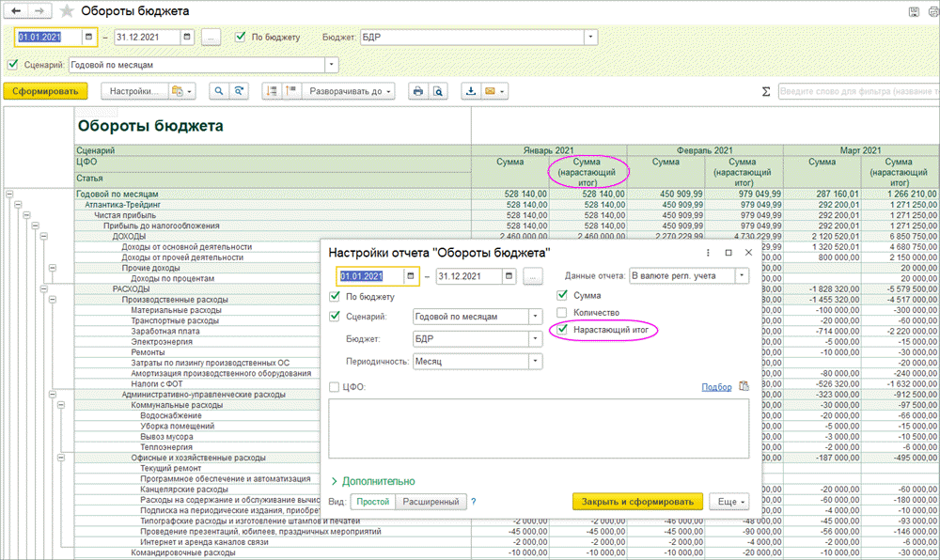Click the save report icon with down arrow
The height and width of the screenshot is (560, 940).
pos(470,91)
